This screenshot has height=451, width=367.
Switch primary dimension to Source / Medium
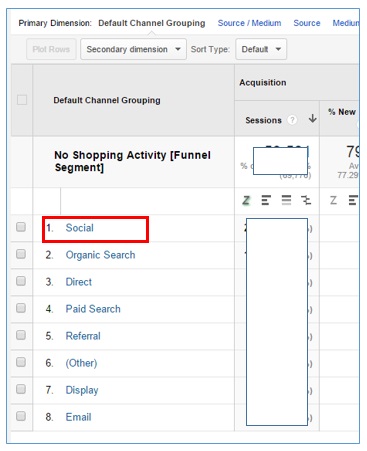click(x=249, y=23)
